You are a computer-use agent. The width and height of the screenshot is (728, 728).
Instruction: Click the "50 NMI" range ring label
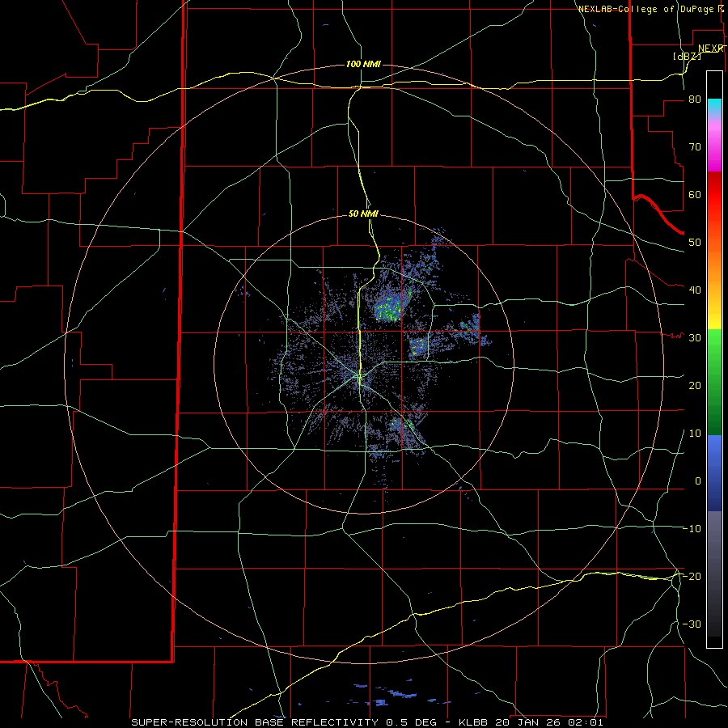(x=363, y=214)
